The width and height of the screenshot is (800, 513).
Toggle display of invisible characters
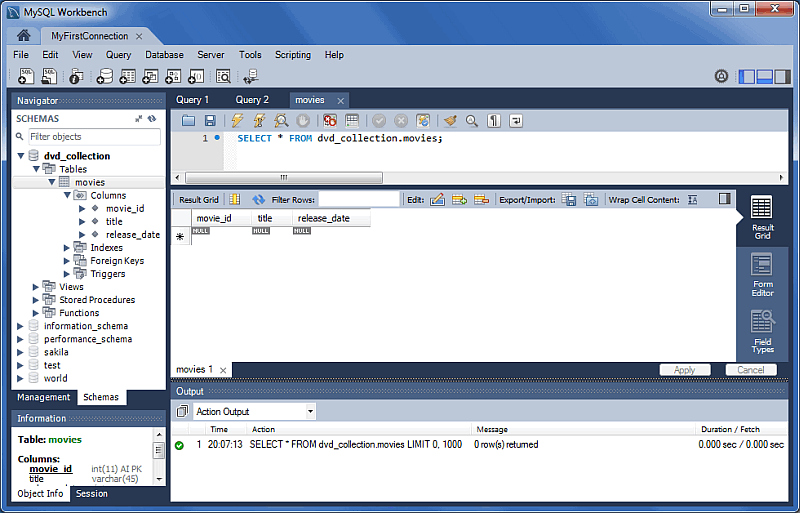pyautogui.click(x=494, y=120)
